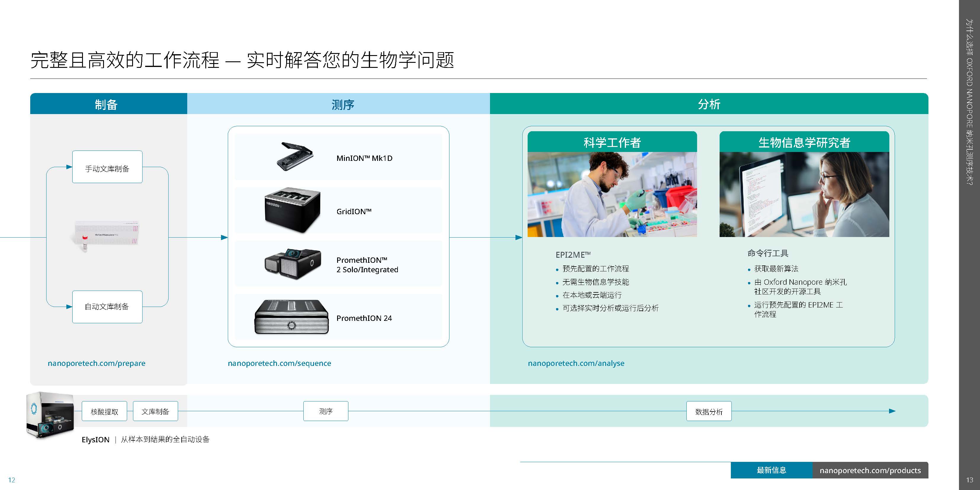Click the 可选择实时分析或运行后分析 bullet
Screen dimensions: 980x490
pos(611,308)
